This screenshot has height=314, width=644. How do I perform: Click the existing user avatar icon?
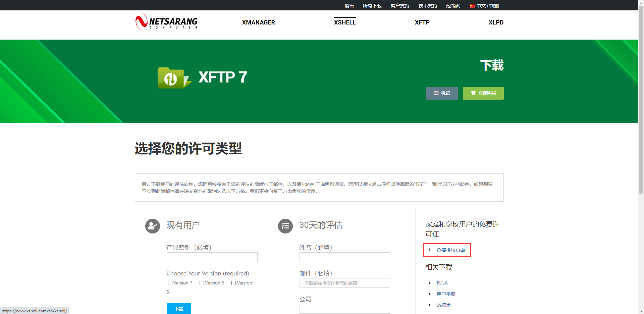coord(153,226)
